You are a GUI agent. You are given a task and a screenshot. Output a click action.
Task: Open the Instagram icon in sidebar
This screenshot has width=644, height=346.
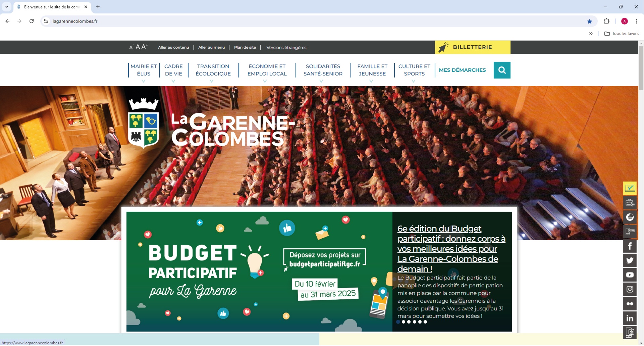pyautogui.click(x=630, y=290)
